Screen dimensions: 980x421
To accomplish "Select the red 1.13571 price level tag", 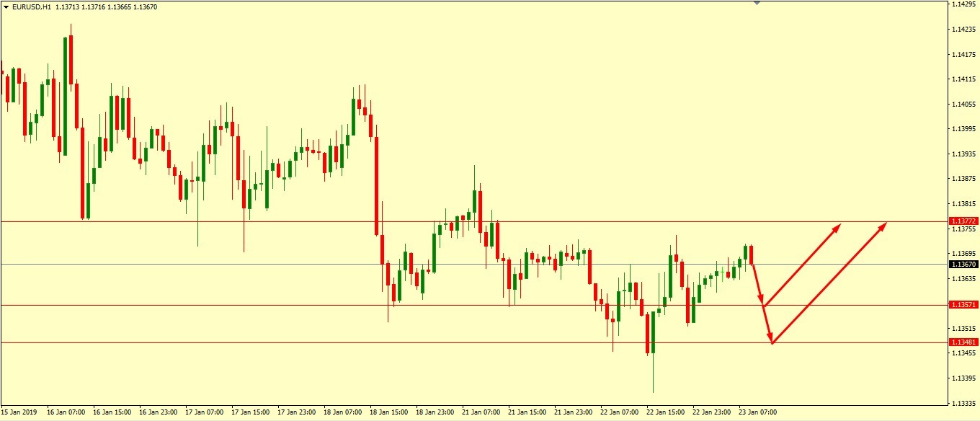I will click(x=963, y=305).
